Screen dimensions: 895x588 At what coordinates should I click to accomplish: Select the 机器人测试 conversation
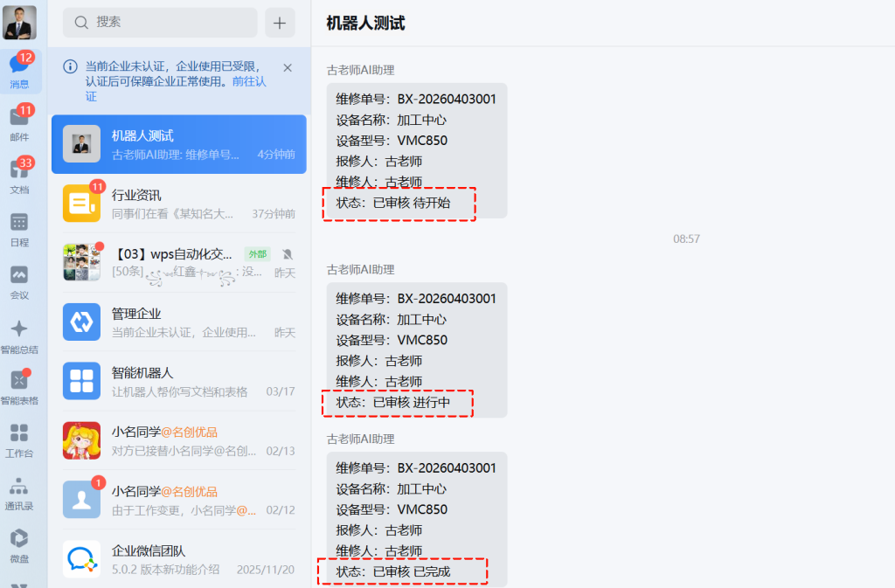[x=178, y=144]
